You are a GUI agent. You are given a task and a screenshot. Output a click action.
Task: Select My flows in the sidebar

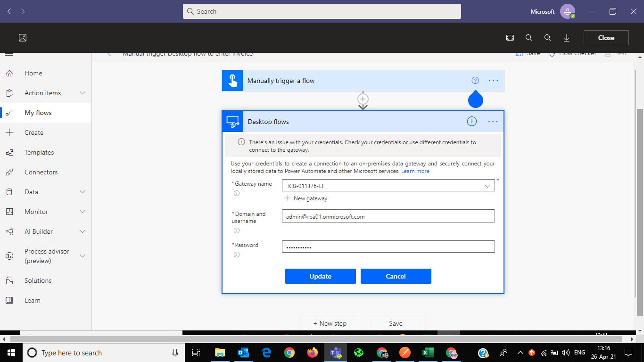[38, 113]
